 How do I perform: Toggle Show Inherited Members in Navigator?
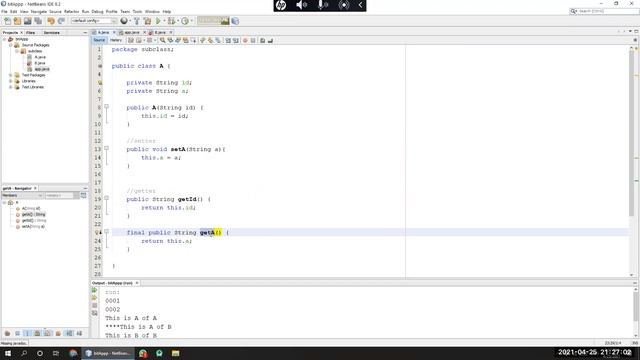click(7, 333)
